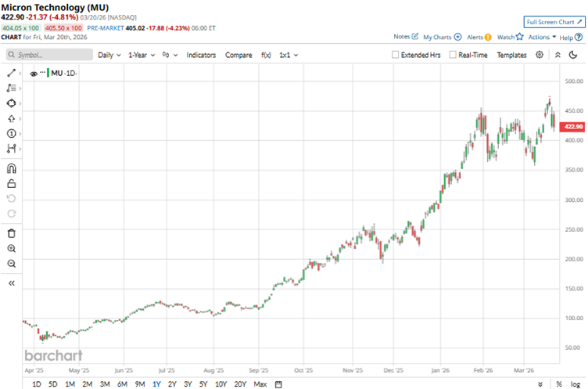Open the date range calendar icon
This screenshot has height=389, width=588.
click(x=278, y=384)
